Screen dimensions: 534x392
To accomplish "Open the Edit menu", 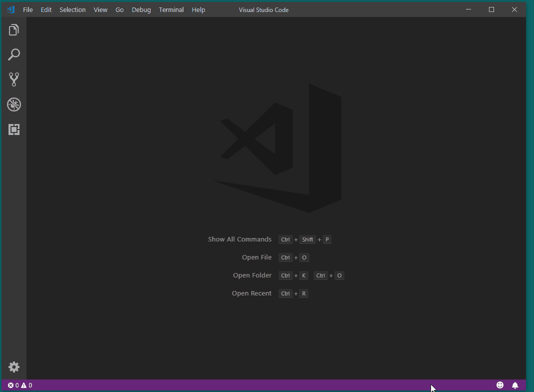I will (45, 9).
